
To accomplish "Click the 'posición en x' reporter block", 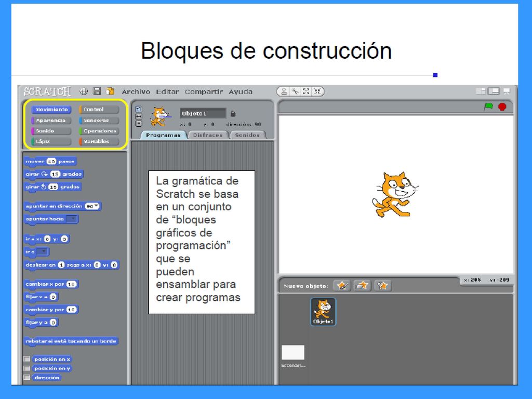I will (x=52, y=359).
